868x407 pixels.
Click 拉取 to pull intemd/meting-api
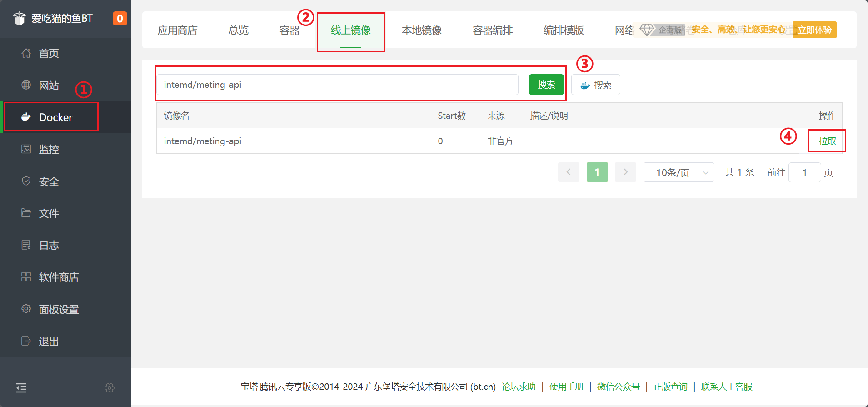[x=827, y=141]
